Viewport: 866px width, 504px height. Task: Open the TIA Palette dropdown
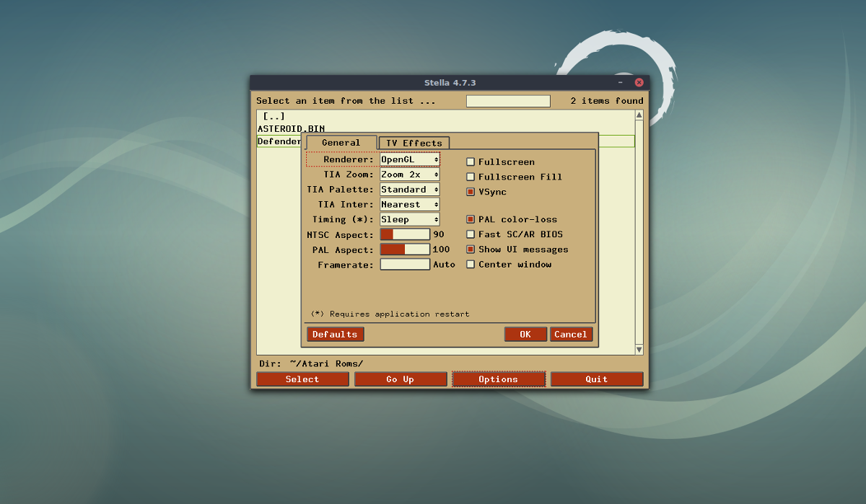(410, 190)
